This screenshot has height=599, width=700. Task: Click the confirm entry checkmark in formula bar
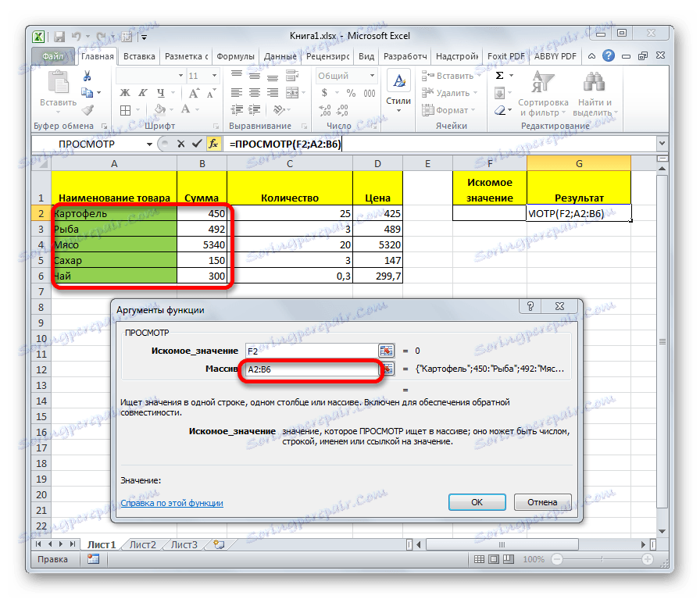197,144
